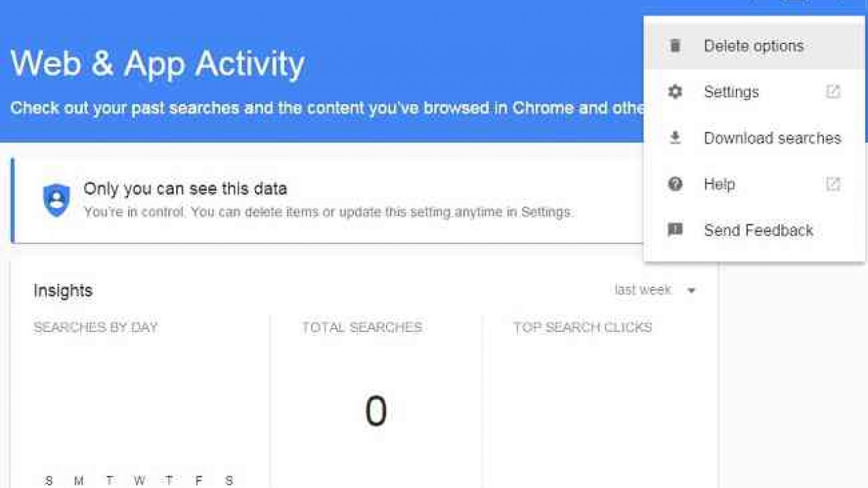Choose Delete options from the menu
Viewport: 868px width, 488px height.
click(754, 46)
